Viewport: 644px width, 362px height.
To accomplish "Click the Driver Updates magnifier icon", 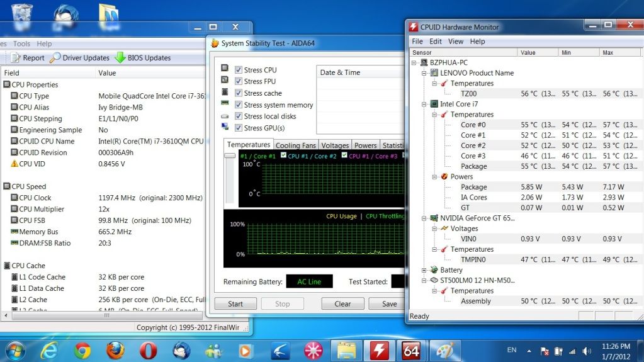I will pos(55,58).
